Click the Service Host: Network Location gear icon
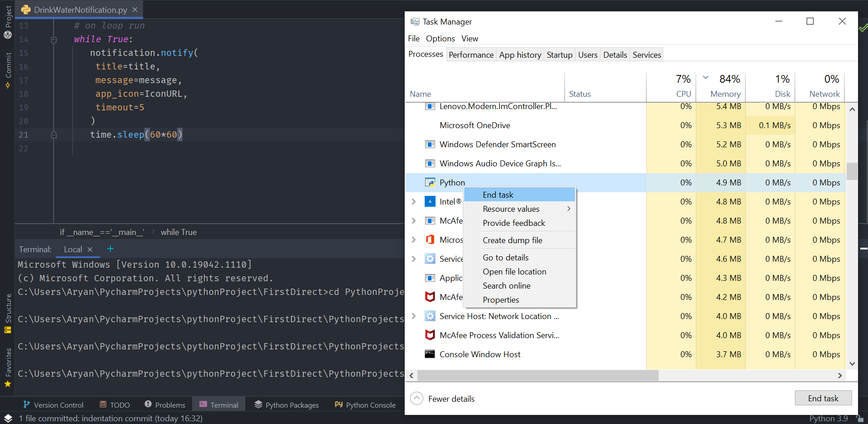Viewport: 868px width, 424px height. click(430, 316)
